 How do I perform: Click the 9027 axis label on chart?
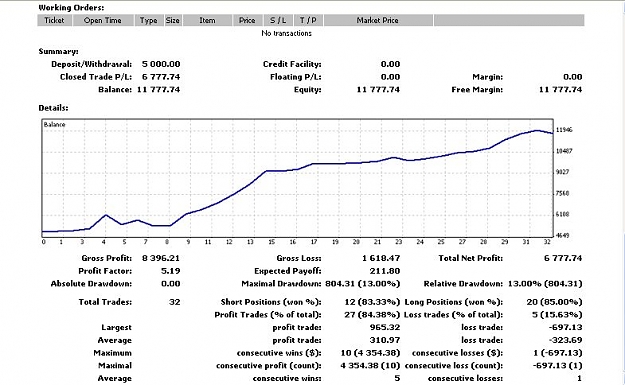[562, 172]
